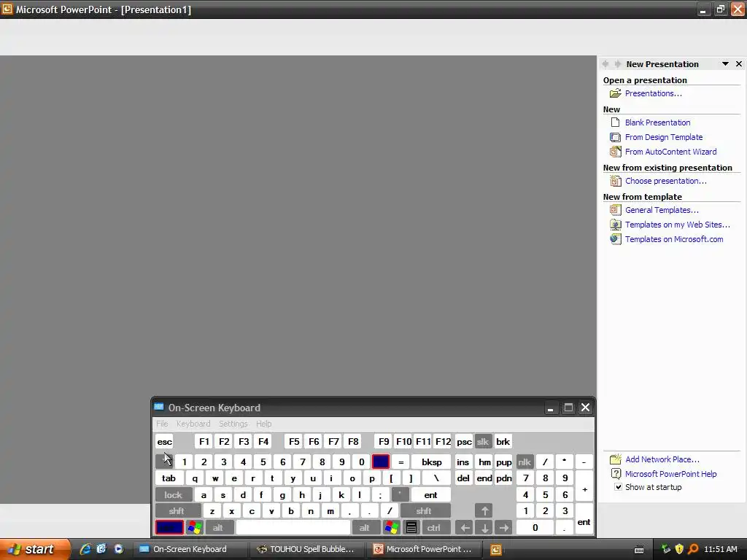Click the main ent key beside the apostrophe
The height and width of the screenshot is (560, 747).
click(430, 495)
